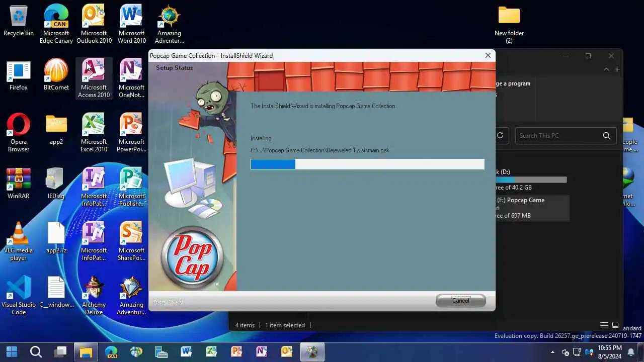Click the (D:) drive capacity bar
The width and height of the screenshot is (644, 362).
[531, 179]
